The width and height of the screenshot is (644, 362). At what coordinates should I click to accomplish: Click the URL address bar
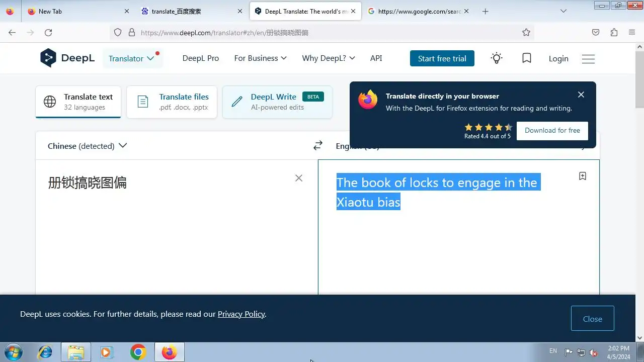(322, 32)
